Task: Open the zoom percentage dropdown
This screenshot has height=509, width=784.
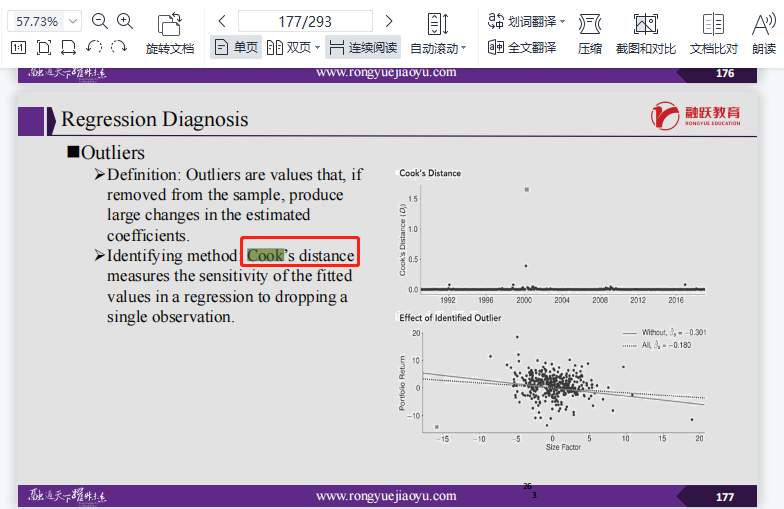Action: (74, 21)
